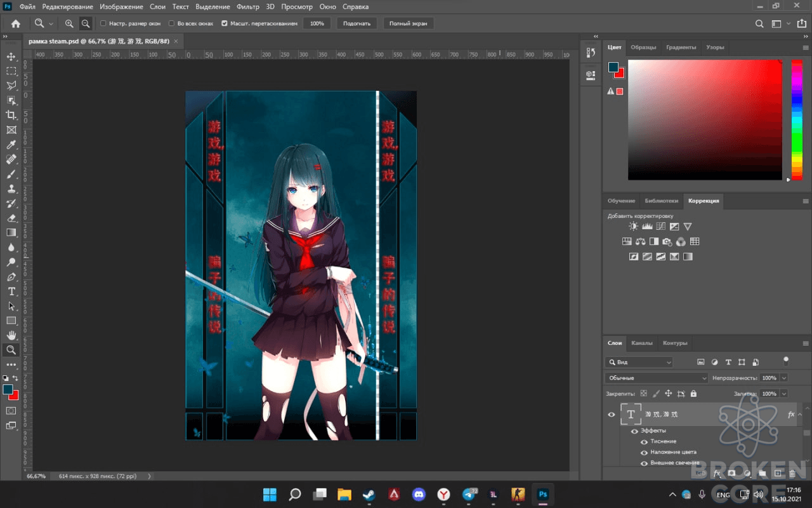Select the Lasso tool

(11, 86)
